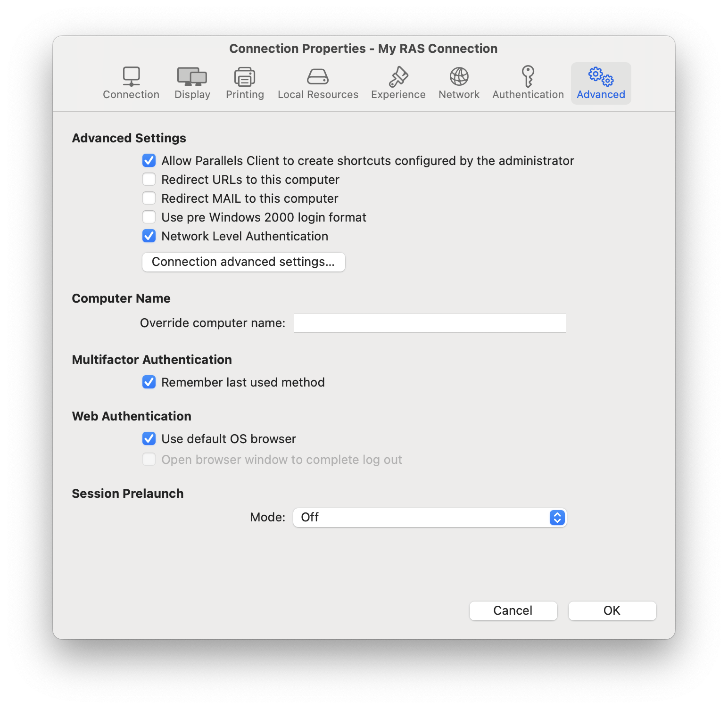Uncheck Use default OS browser
Image resolution: width=728 pixels, height=709 pixels.
pos(149,439)
